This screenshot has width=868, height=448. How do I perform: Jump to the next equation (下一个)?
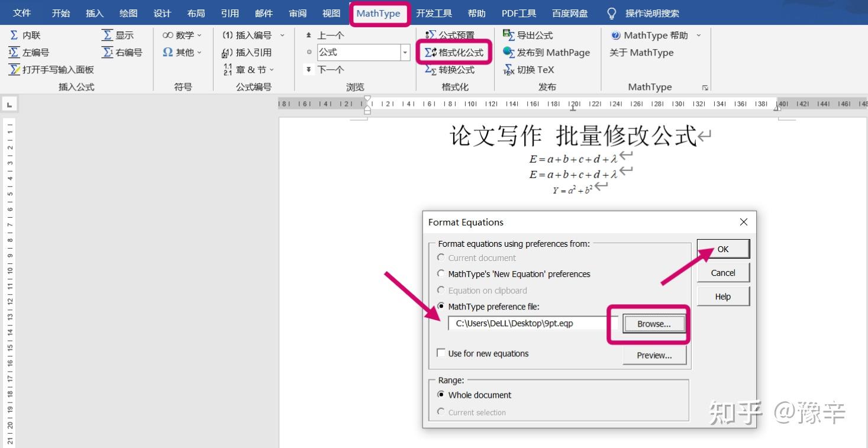(324, 70)
